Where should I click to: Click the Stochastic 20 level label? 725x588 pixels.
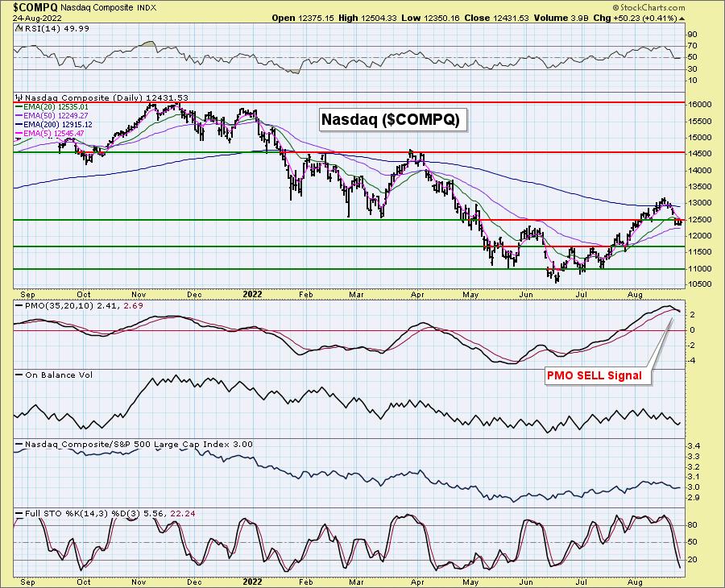(692, 560)
